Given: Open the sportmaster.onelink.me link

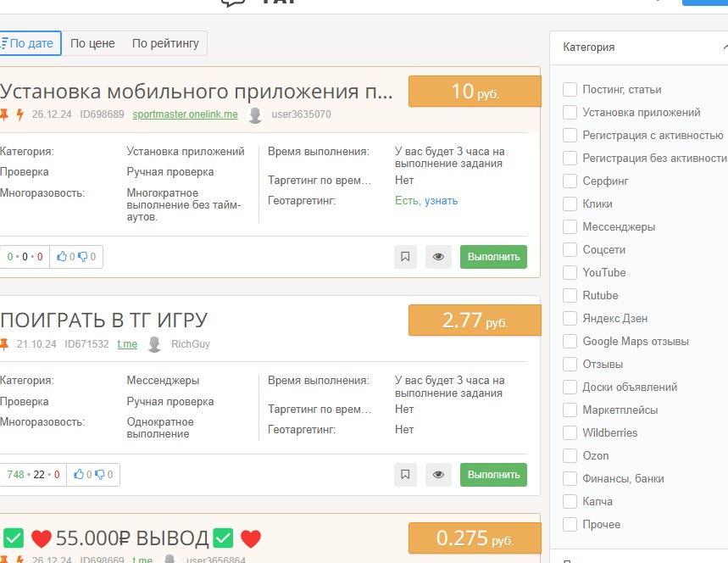Looking at the screenshot, I should click(x=185, y=114).
